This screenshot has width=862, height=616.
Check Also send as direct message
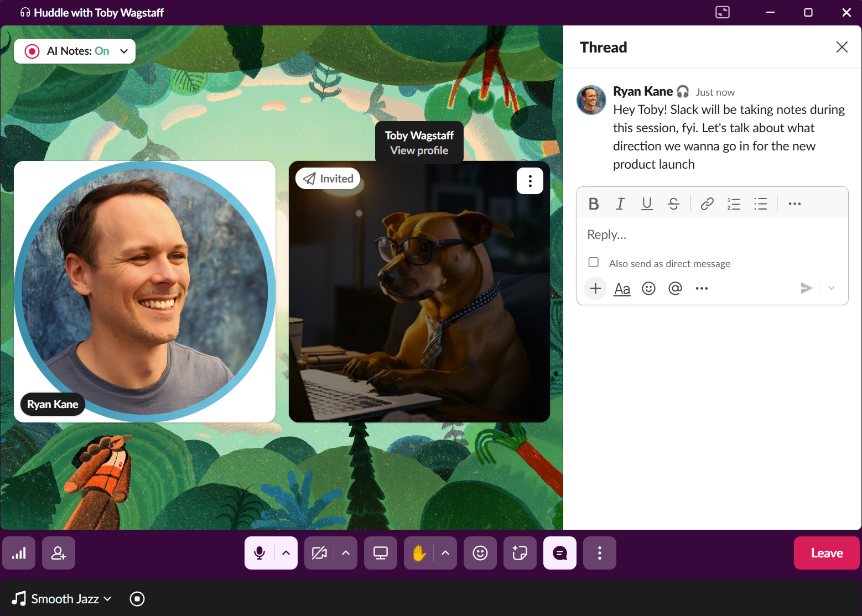point(594,262)
